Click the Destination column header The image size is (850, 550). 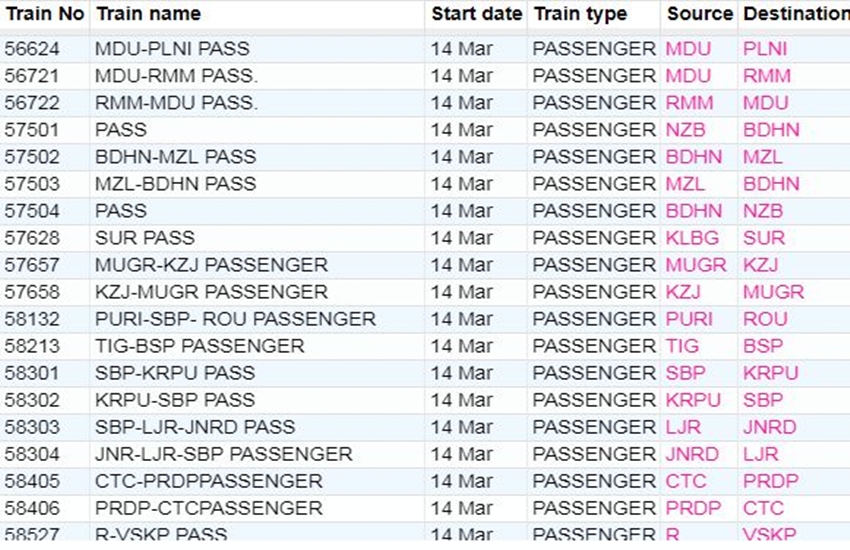(795, 14)
